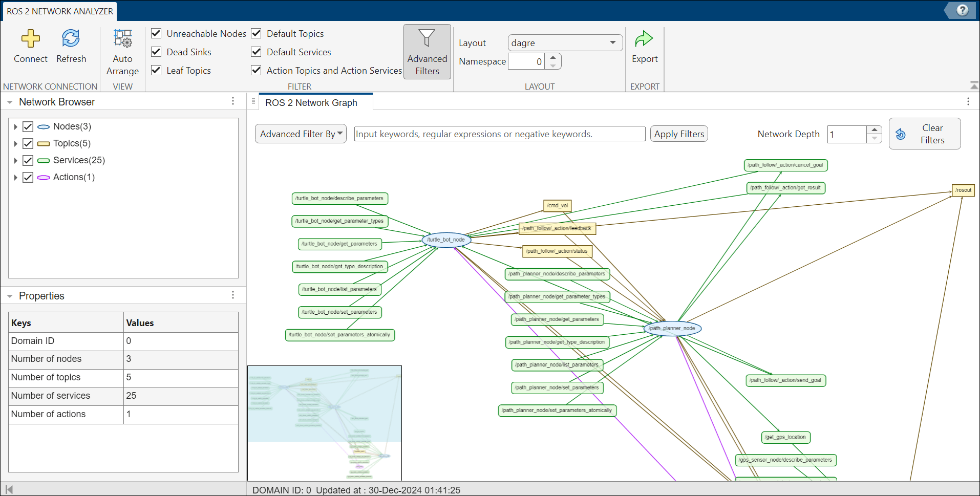Image resolution: width=980 pixels, height=496 pixels.
Task: Open Properties panel three-dot menu
Action: [233, 295]
